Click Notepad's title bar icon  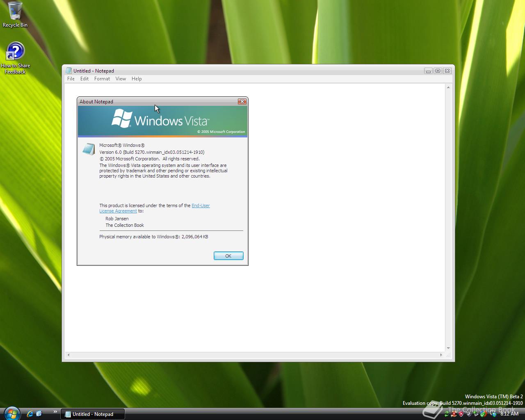coord(68,71)
